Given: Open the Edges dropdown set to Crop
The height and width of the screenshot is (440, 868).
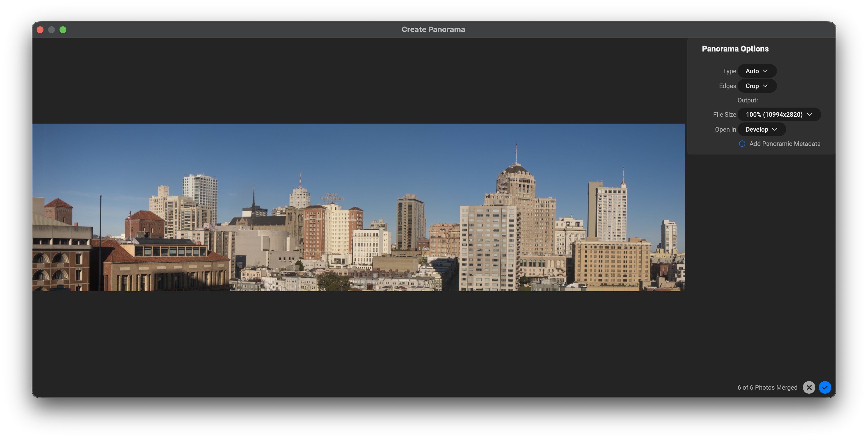Looking at the screenshot, I should coord(757,86).
